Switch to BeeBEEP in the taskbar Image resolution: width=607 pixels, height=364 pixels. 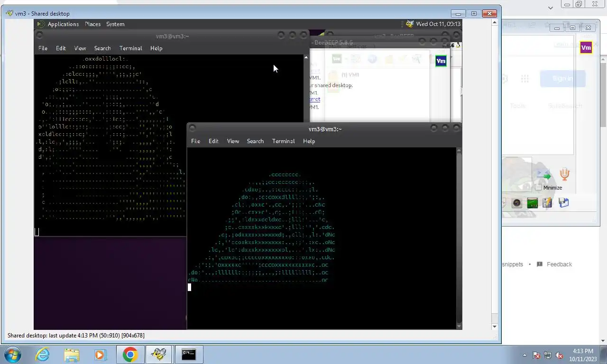[x=159, y=355]
